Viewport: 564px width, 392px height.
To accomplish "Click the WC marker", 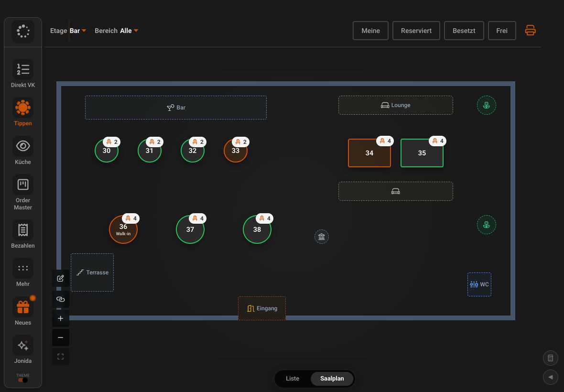I will 479,284.
